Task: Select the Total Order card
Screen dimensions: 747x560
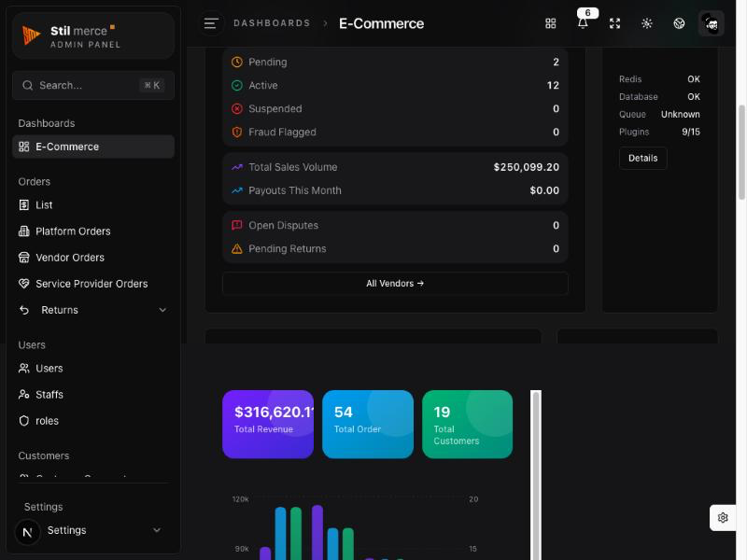Action: pos(368,425)
